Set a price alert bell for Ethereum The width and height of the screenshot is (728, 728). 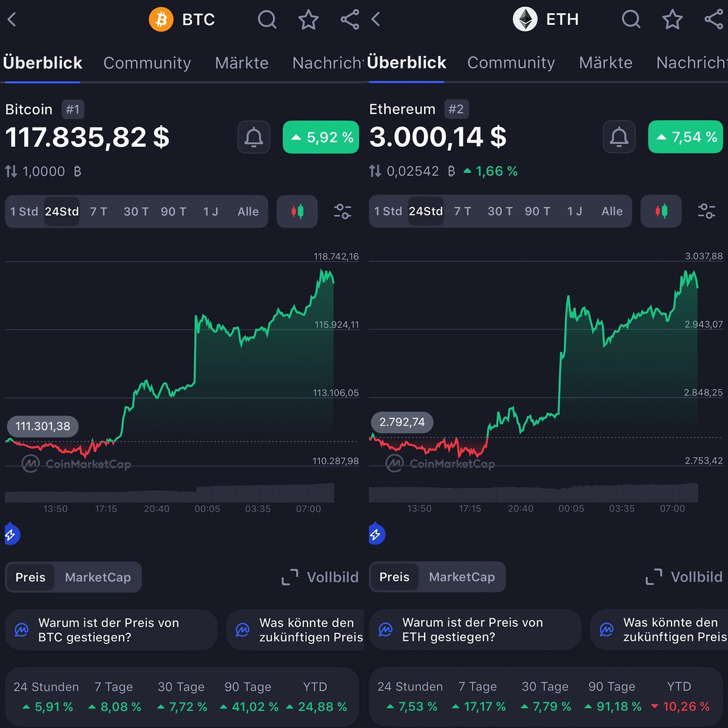point(619,137)
